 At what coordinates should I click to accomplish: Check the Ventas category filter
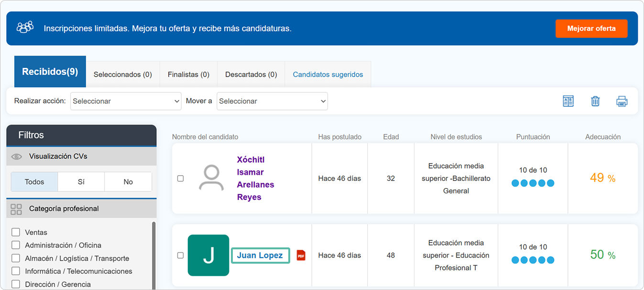click(x=16, y=233)
